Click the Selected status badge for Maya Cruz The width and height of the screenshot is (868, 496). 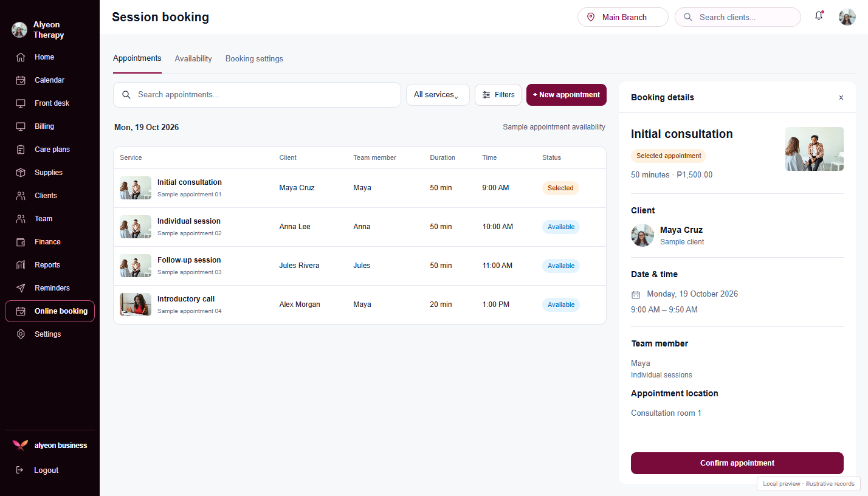560,188
